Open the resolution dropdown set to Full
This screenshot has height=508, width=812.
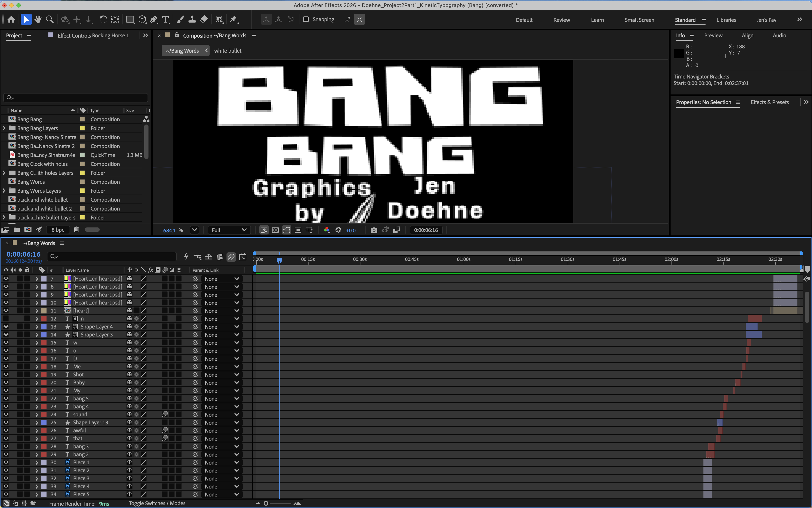coord(229,230)
